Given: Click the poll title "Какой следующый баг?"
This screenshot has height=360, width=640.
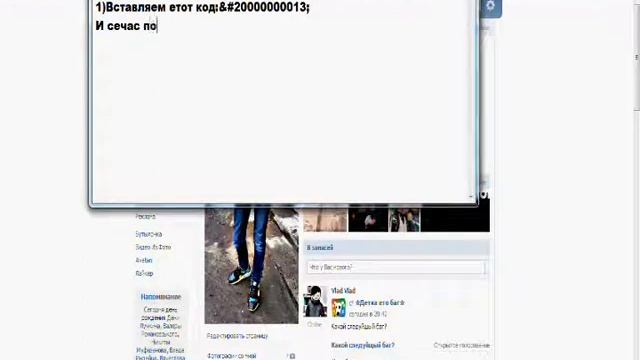Looking at the screenshot, I should [363, 345].
